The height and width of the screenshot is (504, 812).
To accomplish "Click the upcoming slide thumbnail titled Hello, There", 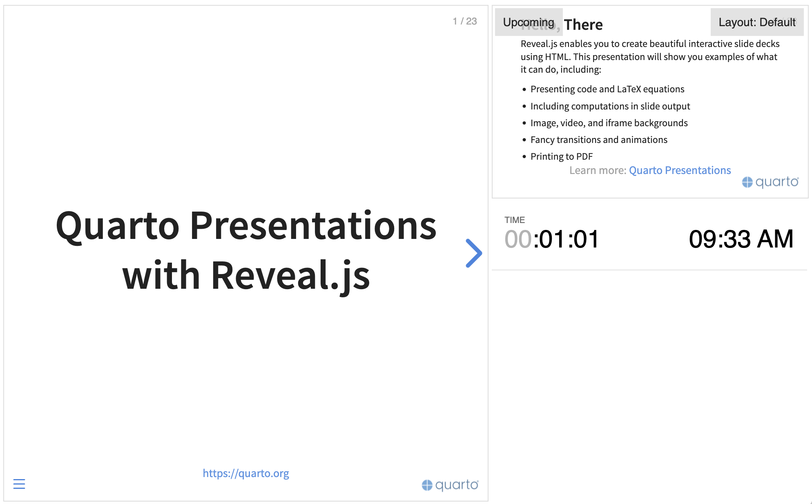I will 649,100.
